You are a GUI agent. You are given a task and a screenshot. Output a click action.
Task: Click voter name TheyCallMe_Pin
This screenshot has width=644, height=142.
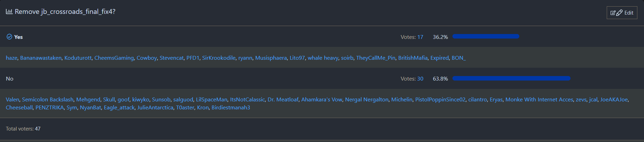(x=375, y=58)
